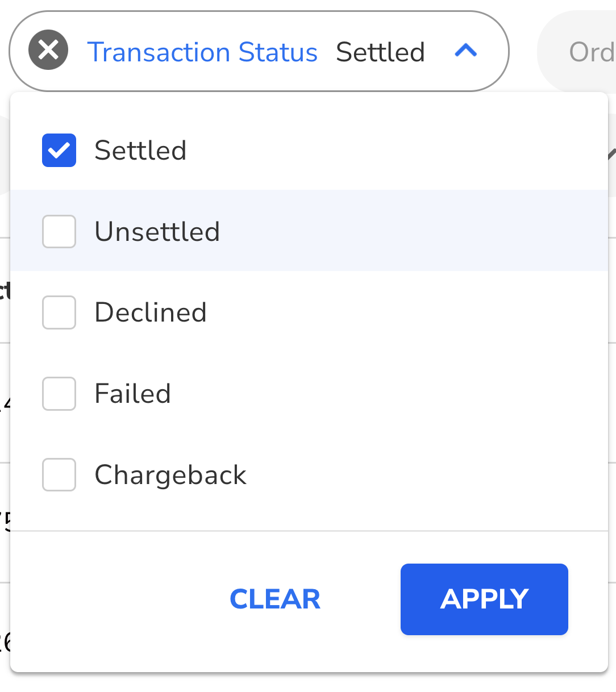Click the Settled value in the filter pill

[380, 52]
